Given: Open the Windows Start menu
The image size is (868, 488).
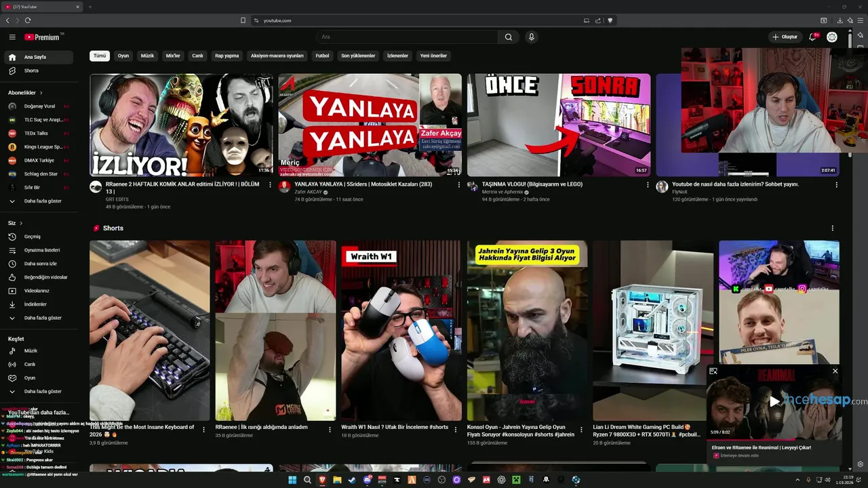Looking at the screenshot, I should pos(292,480).
